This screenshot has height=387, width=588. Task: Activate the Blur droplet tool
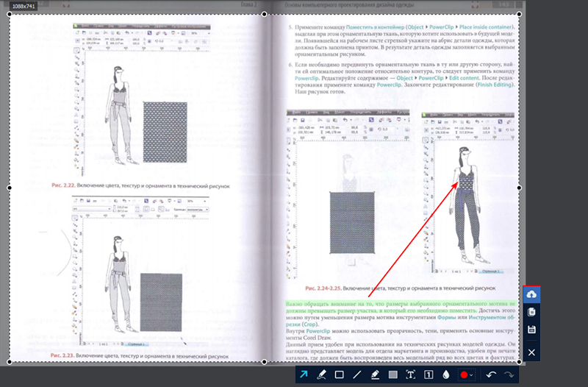click(446, 374)
